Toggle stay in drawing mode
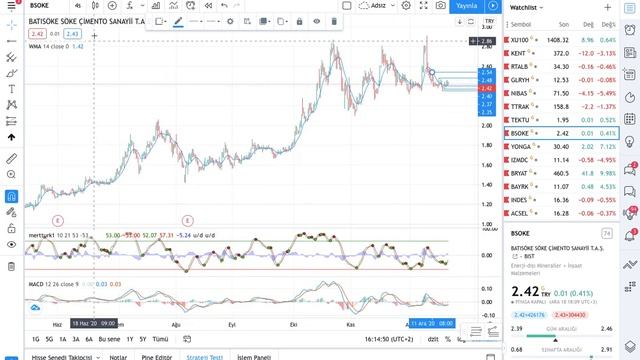 coord(11,212)
